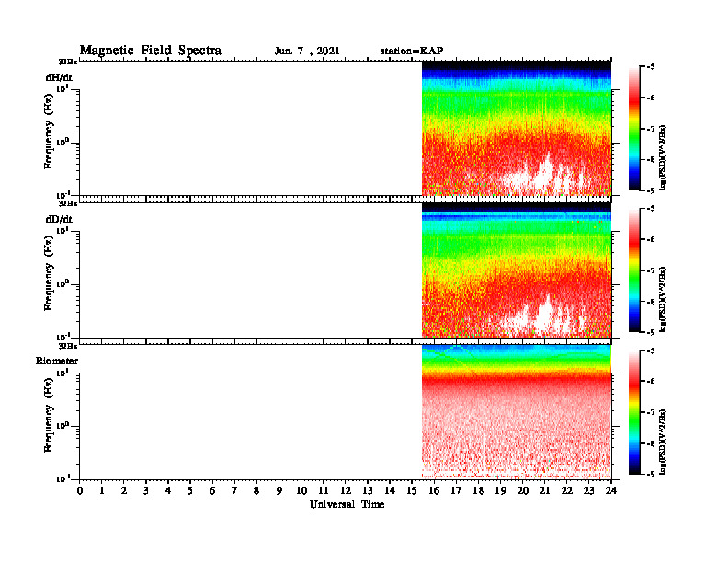Click the dH/dt spectrogram data region
The image size is (728, 563).
click(517, 128)
